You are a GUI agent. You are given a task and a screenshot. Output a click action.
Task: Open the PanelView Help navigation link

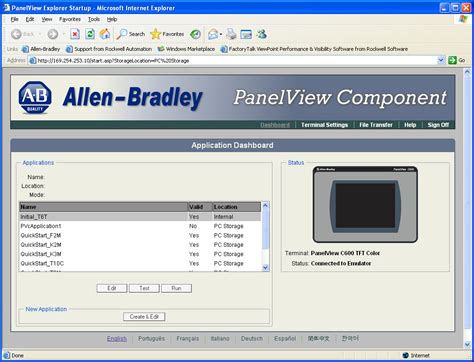tap(410, 125)
